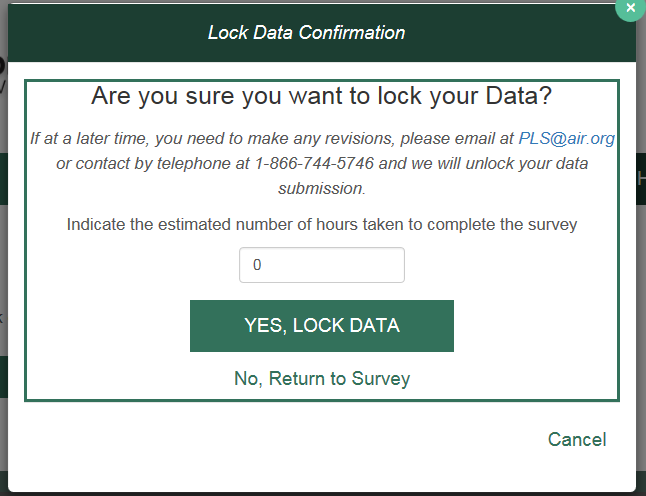Focus the estimated hours input field
This screenshot has width=646, height=496.
point(322,265)
